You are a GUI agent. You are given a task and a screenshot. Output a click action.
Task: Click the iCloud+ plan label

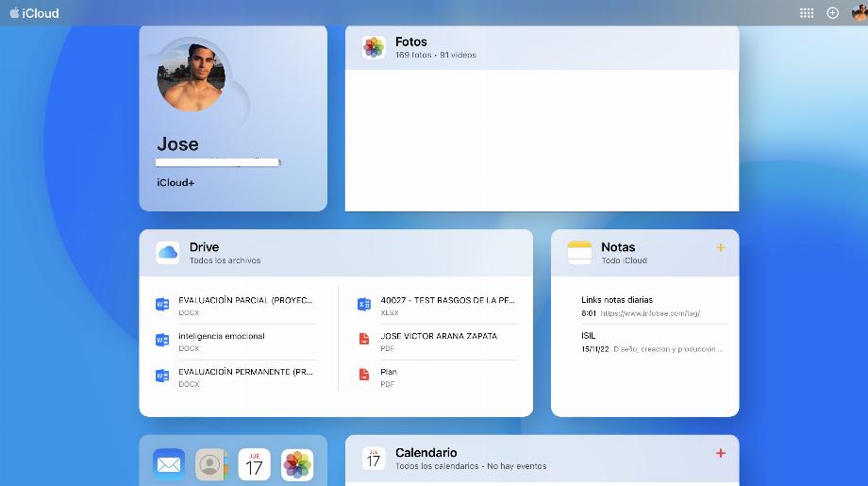pos(175,183)
